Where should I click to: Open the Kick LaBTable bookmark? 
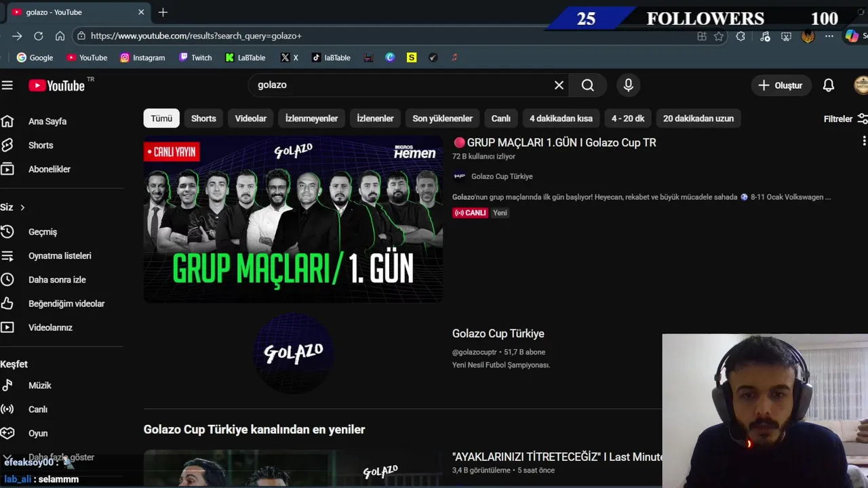tap(245, 58)
